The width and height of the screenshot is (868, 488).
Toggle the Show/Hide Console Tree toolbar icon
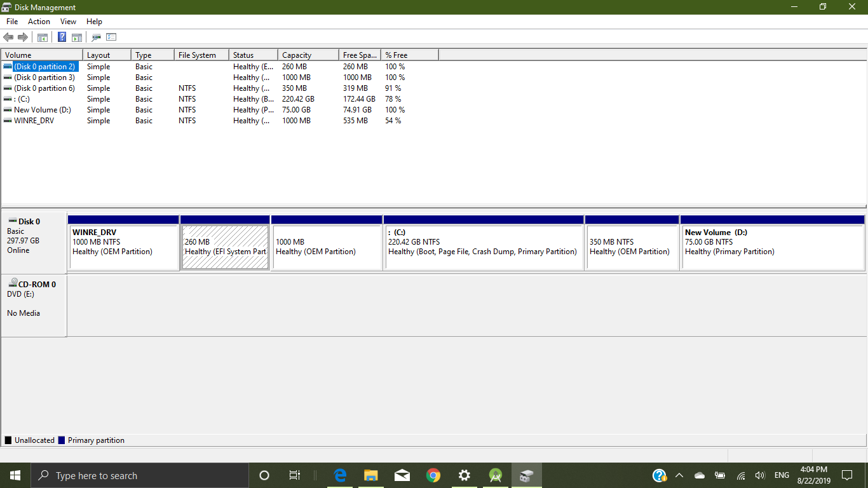point(43,37)
